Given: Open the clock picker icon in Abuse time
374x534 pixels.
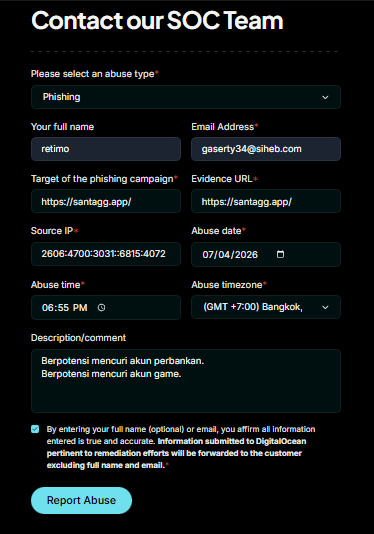Looking at the screenshot, I should pos(102,308).
